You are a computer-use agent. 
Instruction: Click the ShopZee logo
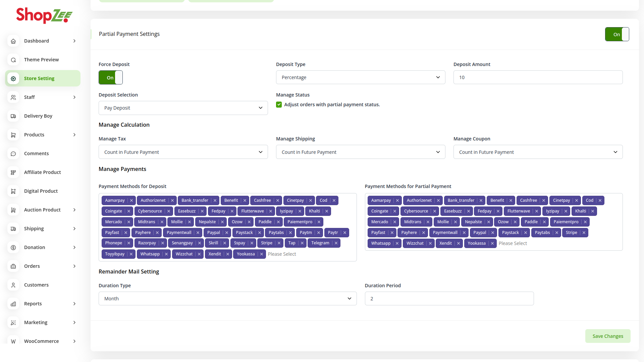click(44, 15)
